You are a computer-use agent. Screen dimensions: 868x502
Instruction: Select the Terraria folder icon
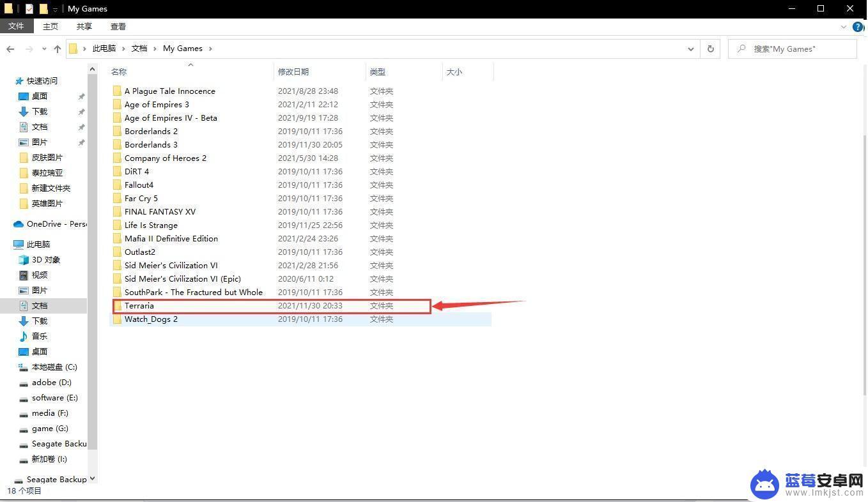coord(117,305)
